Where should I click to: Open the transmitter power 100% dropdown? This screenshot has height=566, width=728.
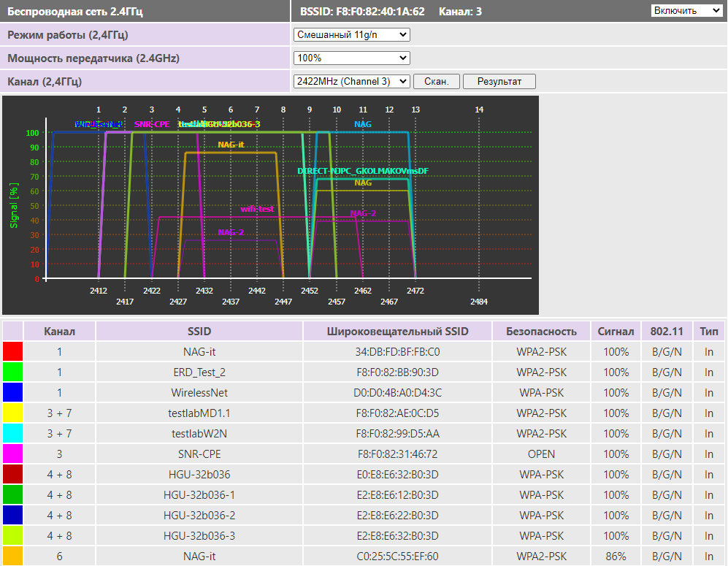pos(351,58)
